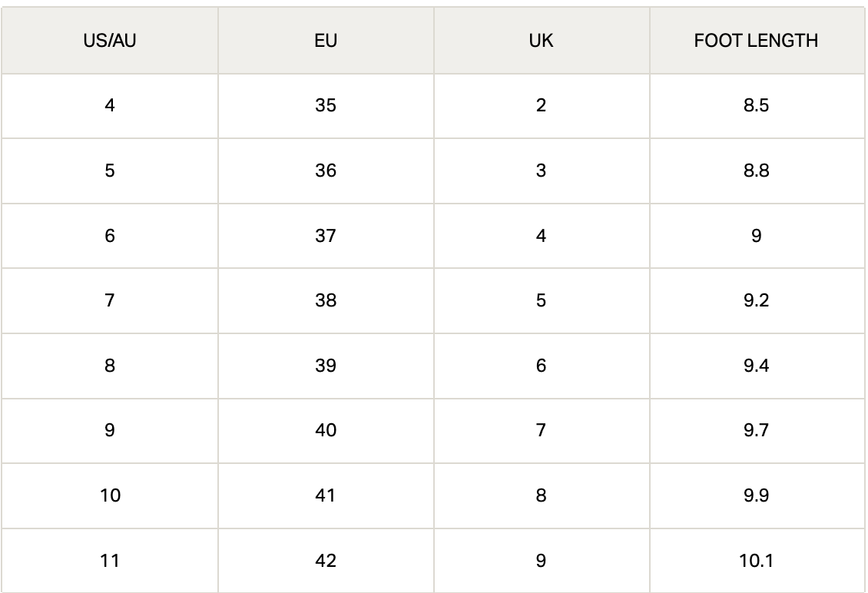The image size is (868, 593).
Task: Click foot length 8.5 cell
Action: [757, 106]
